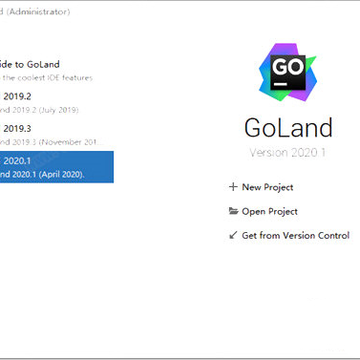This screenshot has height=360, width=360.
Task: Select the 2019.3 list entry
Action: coord(57,135)
